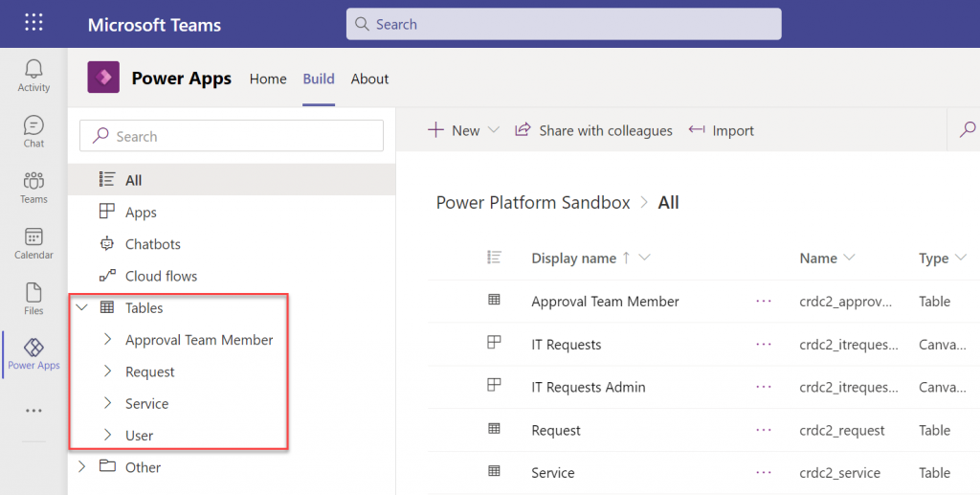Open Display name column filter dropdown

click(x=644, y=258)
